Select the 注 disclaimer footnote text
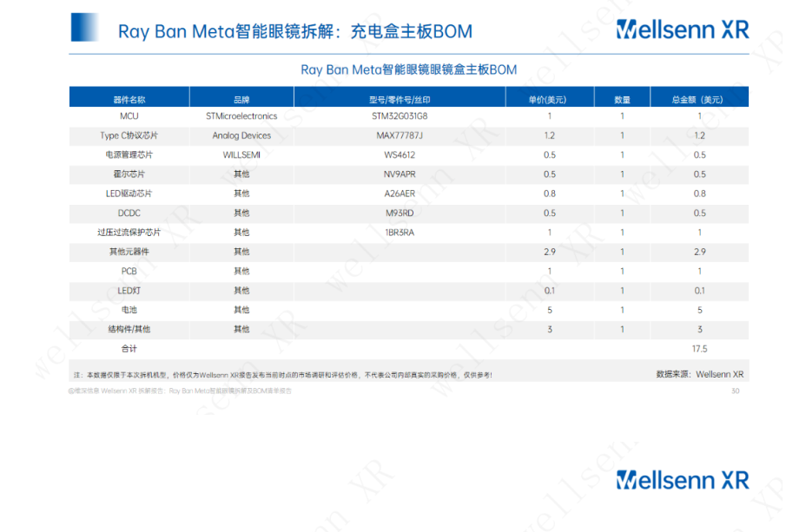 click(283, 375)
